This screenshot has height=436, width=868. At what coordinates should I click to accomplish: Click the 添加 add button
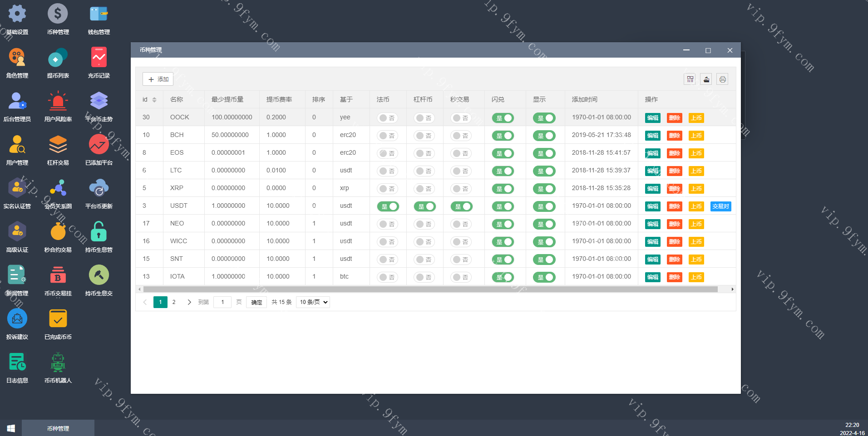pyautogui.click(x=158, y=79)
